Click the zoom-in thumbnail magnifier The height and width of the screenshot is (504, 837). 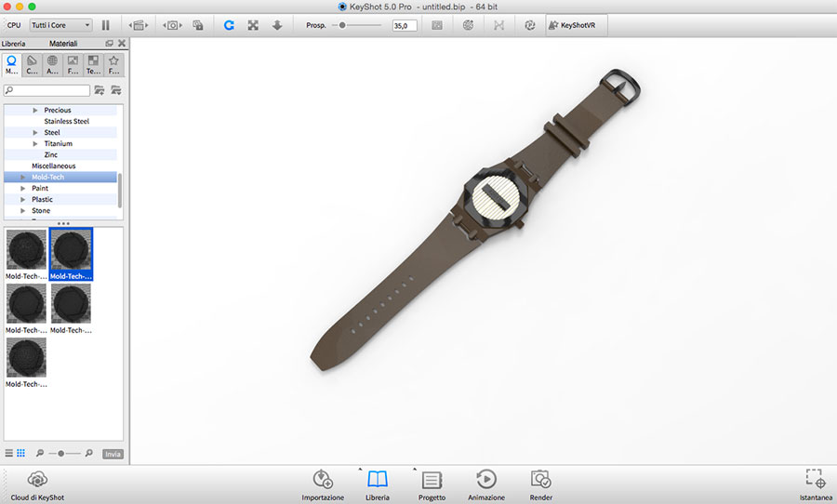(x=88, y=453)
